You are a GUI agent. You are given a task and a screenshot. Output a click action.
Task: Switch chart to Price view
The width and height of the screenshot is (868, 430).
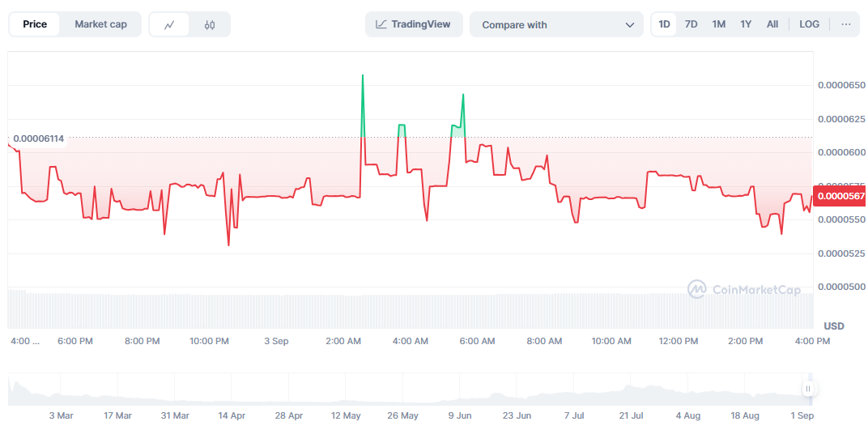tap(35, 24)
